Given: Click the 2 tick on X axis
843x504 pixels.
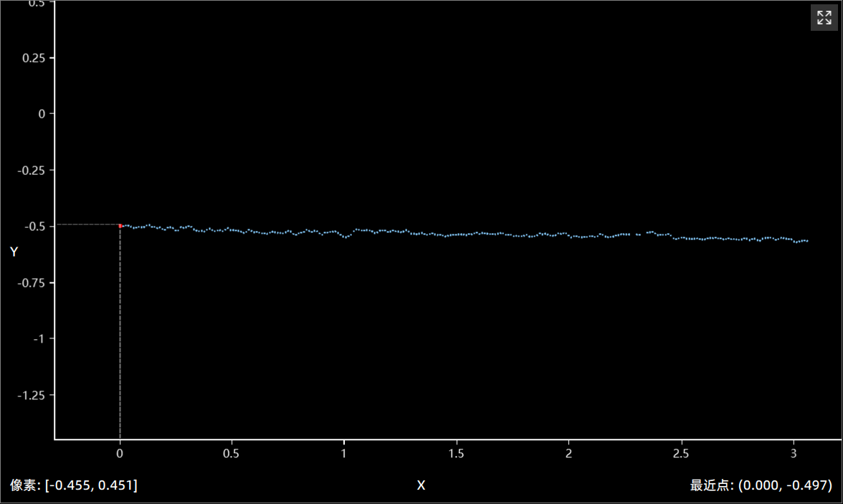Looking at the screenshot, I should click(x=568, y=454).
